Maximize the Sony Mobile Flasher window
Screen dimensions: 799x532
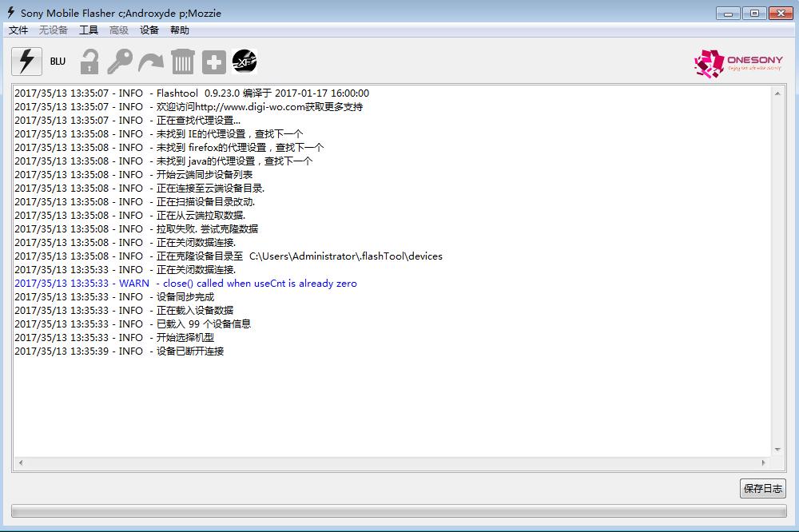[755, 14]
